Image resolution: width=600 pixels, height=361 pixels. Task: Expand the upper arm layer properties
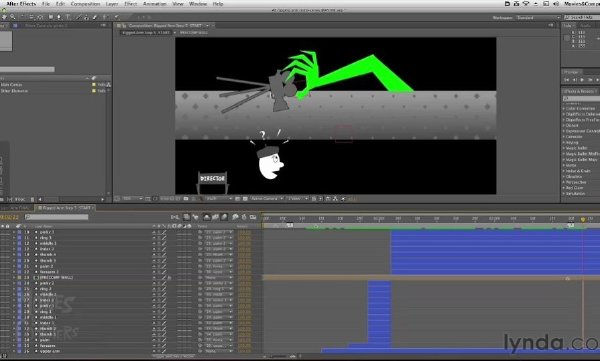[x=14, y=351]
